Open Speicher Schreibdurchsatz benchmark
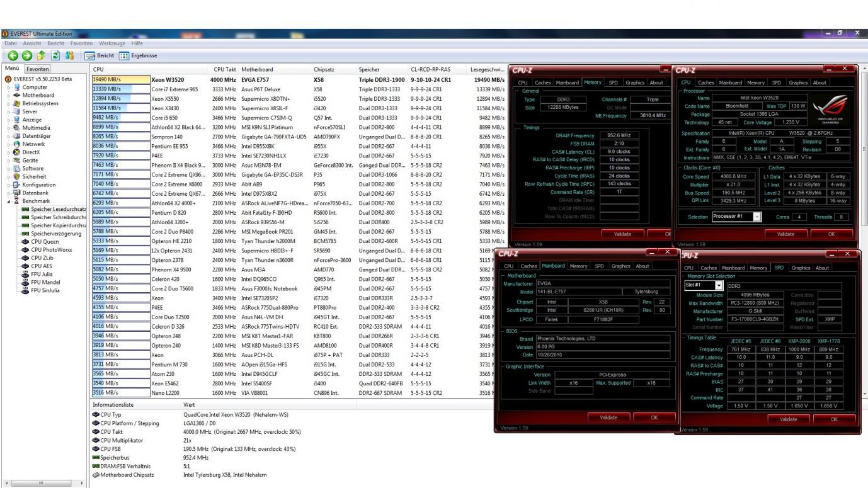The height and width of the screenshot is (488, 868). [x=54, y=217]
